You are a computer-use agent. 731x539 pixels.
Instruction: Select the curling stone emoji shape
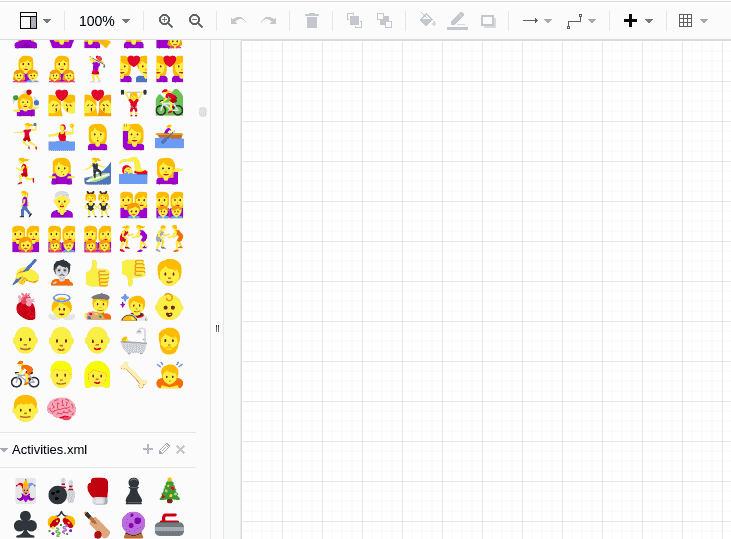coord(169,525)
